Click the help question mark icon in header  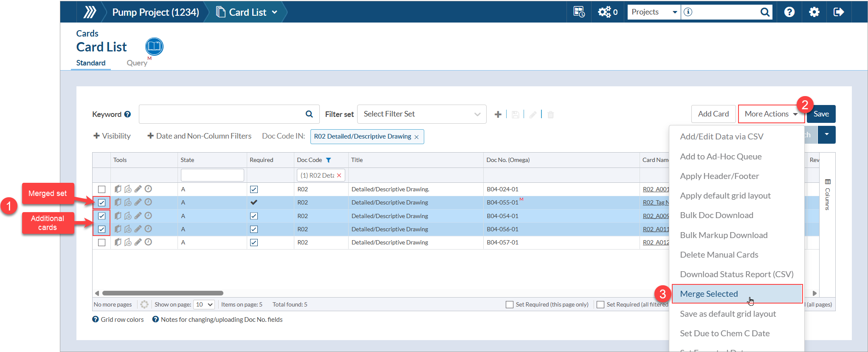coord(789,12)
